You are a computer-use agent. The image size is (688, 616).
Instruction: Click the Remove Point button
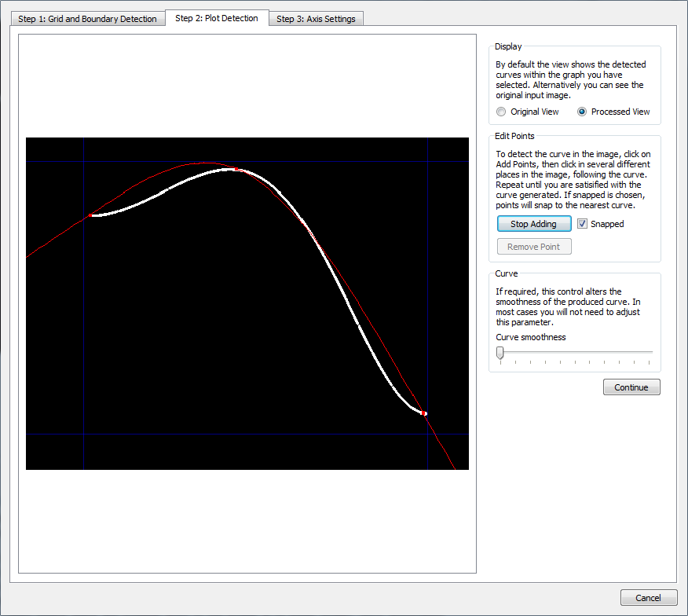pyautogui.click(x=533, y=247)
